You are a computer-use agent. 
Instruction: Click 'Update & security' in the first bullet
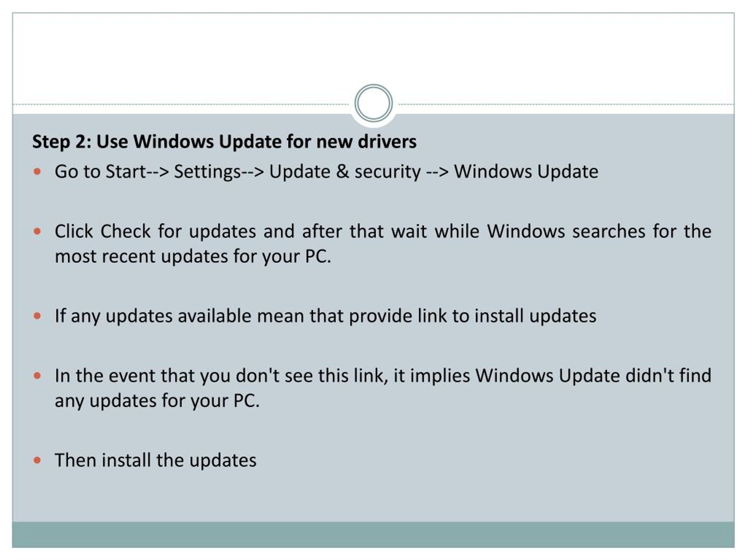click(345, 171)
